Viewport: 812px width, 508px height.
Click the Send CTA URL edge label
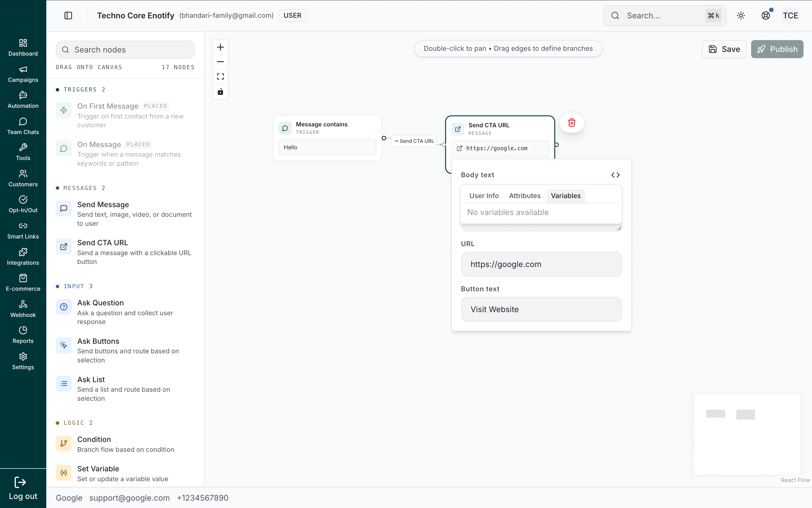pyautogui.click(x=414, y=141)
